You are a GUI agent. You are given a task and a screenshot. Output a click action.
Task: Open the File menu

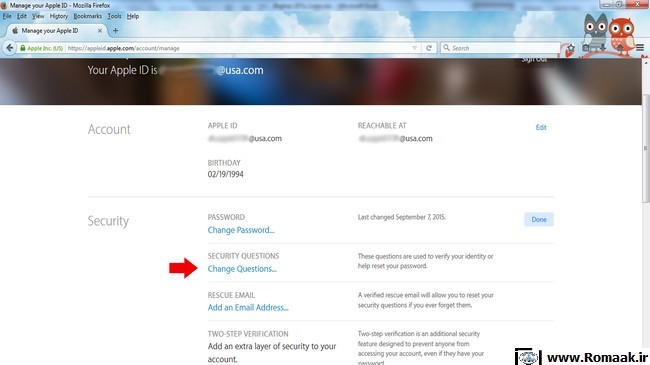tap(7, 16)
